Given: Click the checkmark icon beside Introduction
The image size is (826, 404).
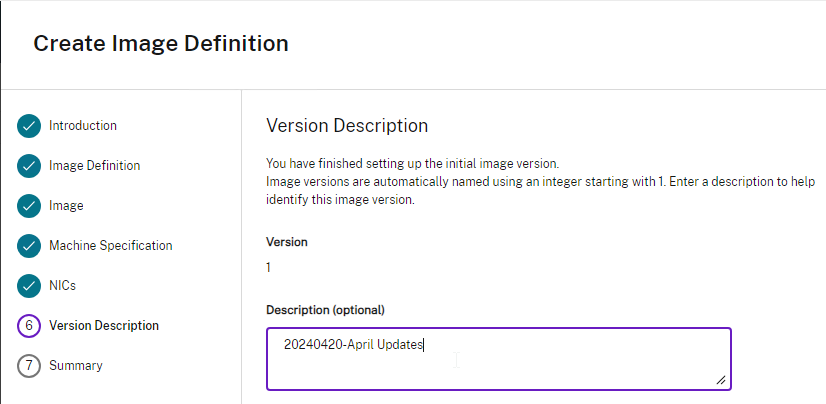Looking at the screenshot, I should (29, 126).
